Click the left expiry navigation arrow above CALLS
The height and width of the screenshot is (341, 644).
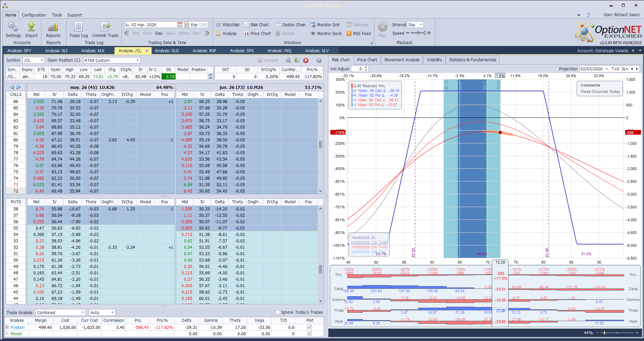[x=12, y=87]
